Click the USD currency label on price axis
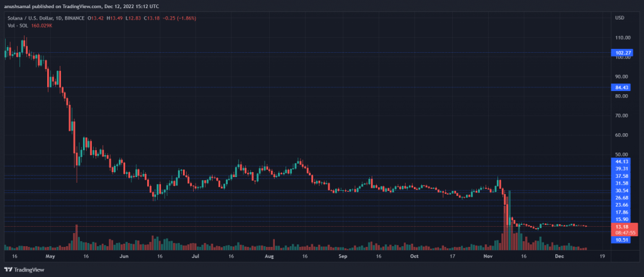This screenshot has height=277, width=644. click(x=620, y=17)
